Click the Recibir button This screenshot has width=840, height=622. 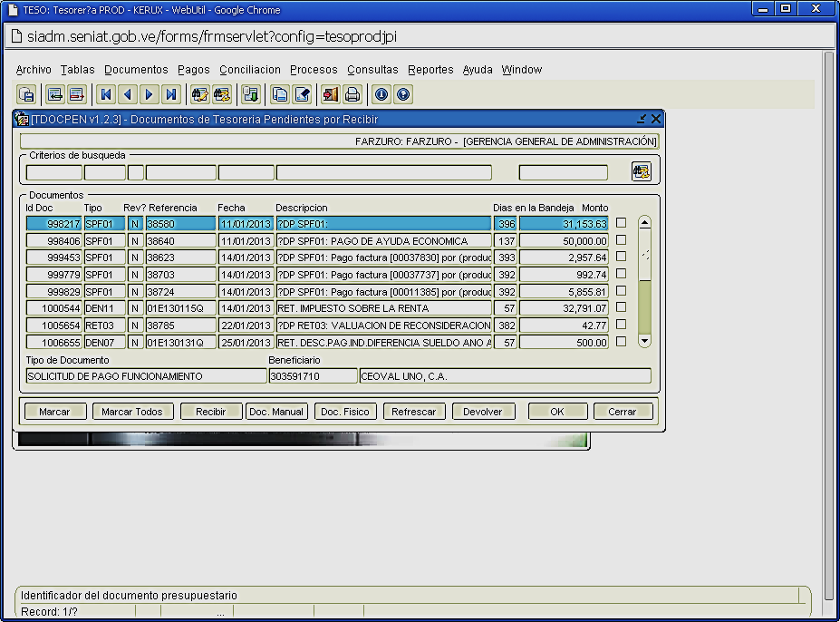point(210,412)
